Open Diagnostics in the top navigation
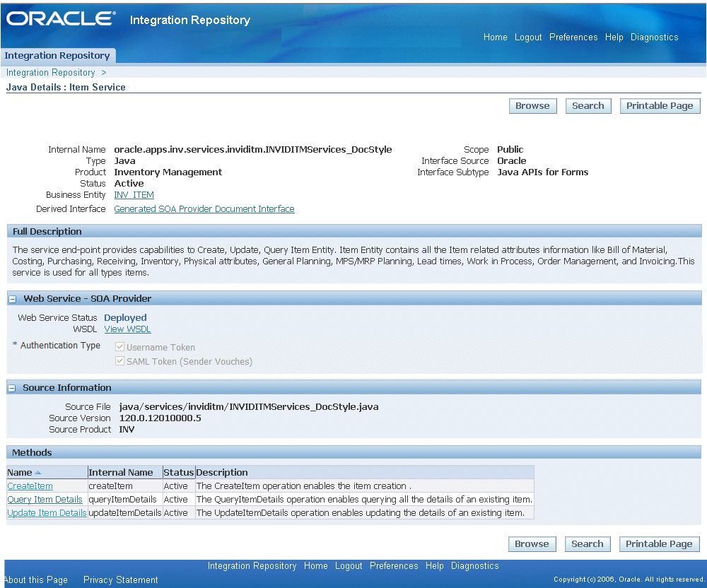Image resolution: width=707 pixels, height=588 pixels. point(654,37)
